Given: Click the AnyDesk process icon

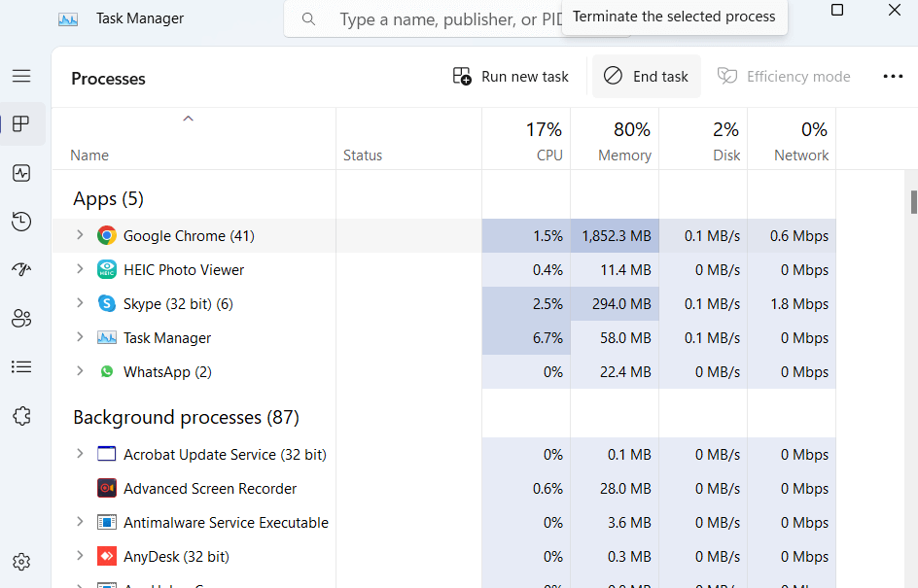Looking at the screenshot, I should click(107, 556).
